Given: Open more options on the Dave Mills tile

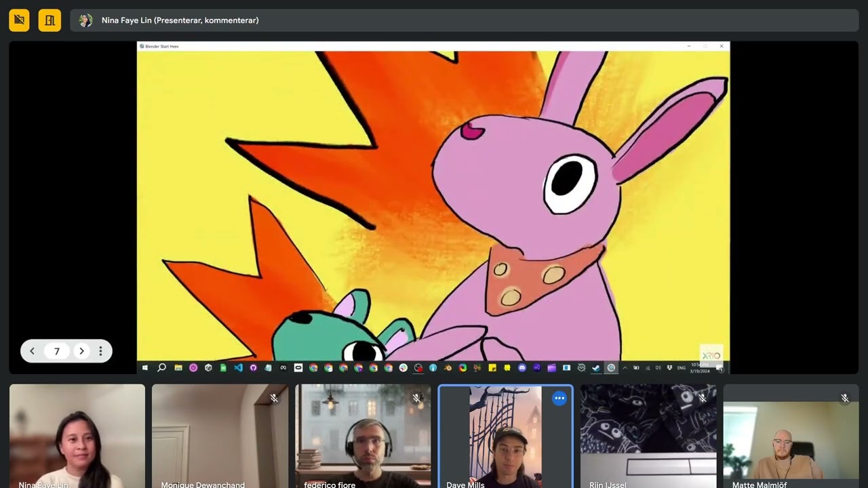Looking at the screenshot, I should click(x=559, y=399).
